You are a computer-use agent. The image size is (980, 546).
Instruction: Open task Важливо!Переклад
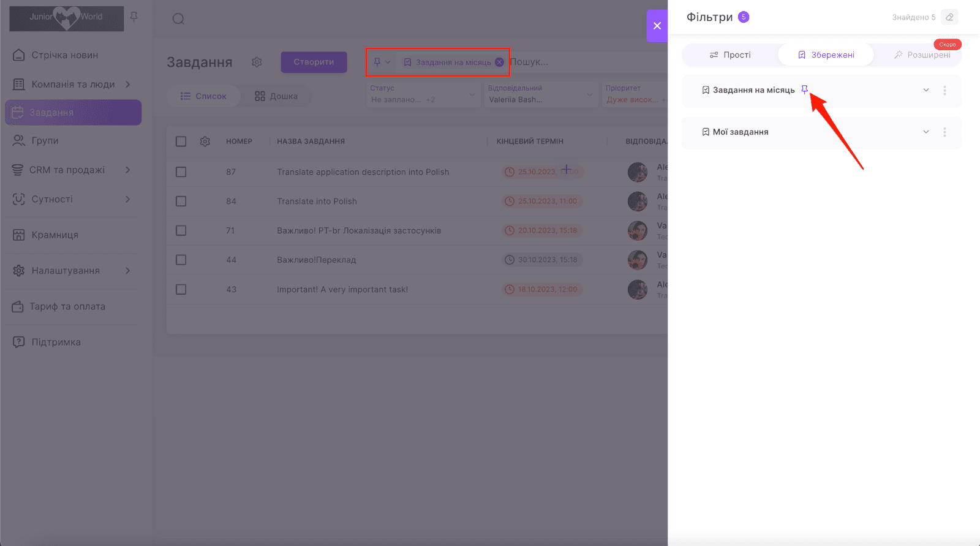tap(316, 260)
